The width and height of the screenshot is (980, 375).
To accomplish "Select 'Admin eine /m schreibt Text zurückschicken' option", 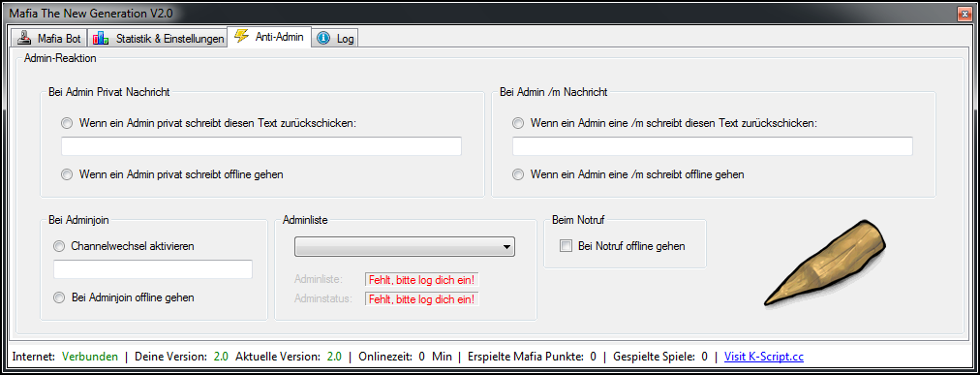I will pos(517,123).
